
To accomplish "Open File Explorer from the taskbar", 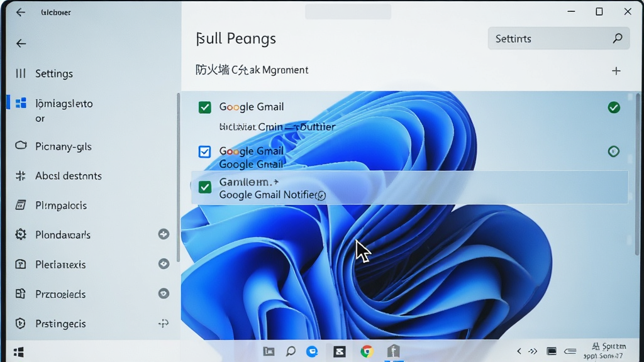I will pyautogui.click(x=269, y=351).
